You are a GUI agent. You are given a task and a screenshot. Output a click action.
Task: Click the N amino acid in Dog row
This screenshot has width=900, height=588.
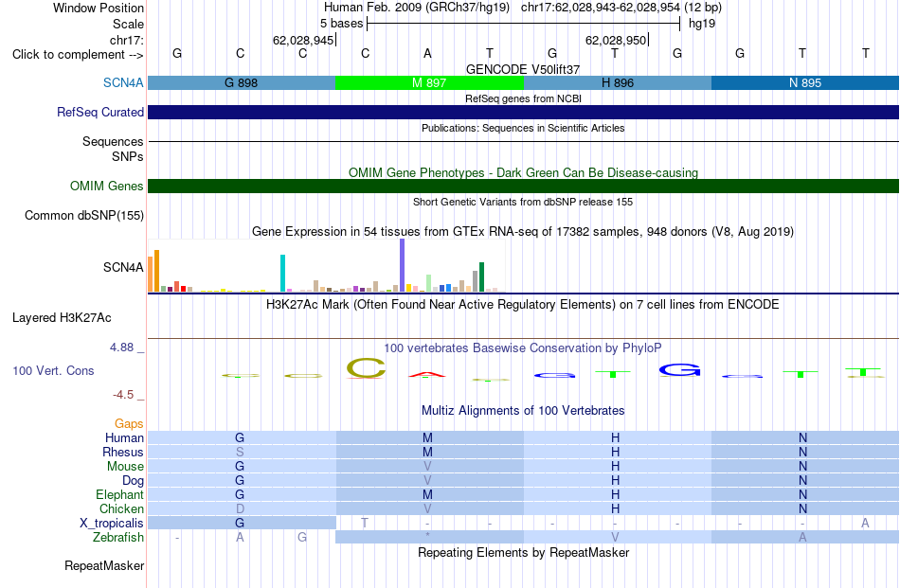(803, 481)
